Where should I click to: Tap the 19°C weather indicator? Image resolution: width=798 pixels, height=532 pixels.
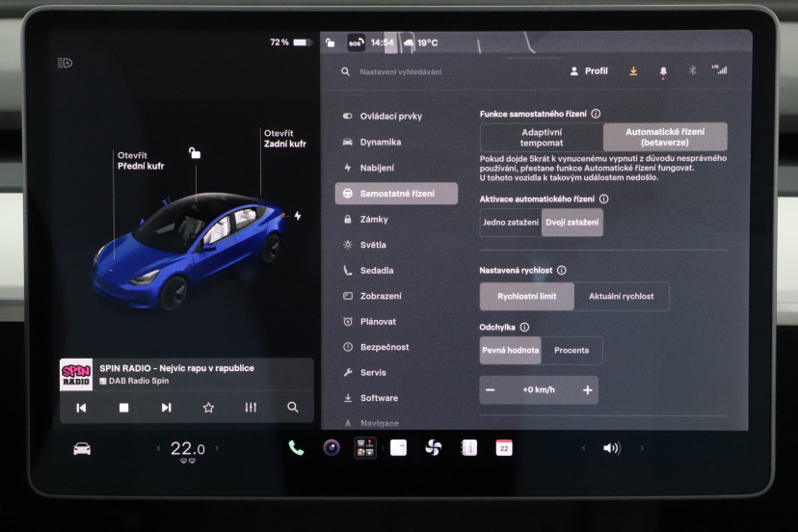(421, 42)
